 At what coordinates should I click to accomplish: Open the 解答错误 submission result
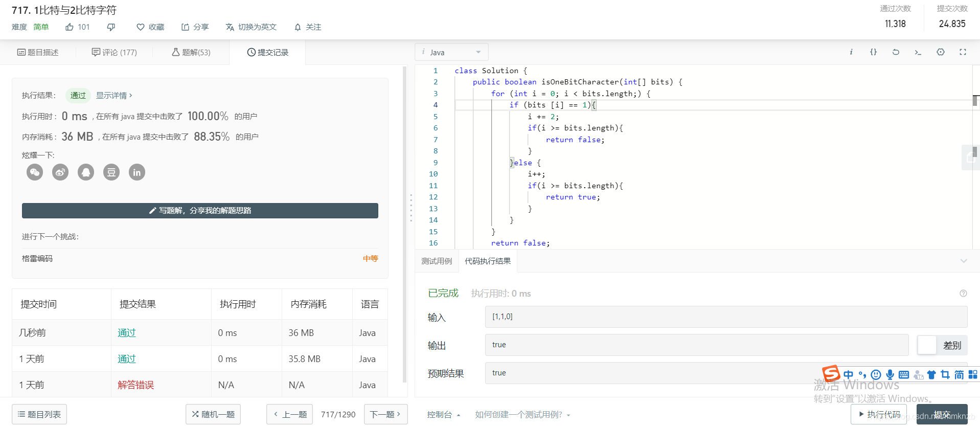135,385
